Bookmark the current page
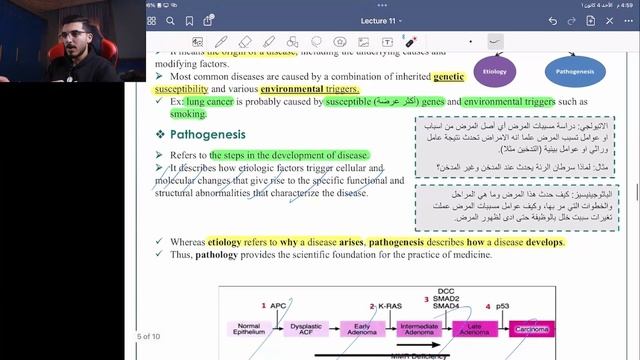The image size is (640, 360). coord(189,21)
